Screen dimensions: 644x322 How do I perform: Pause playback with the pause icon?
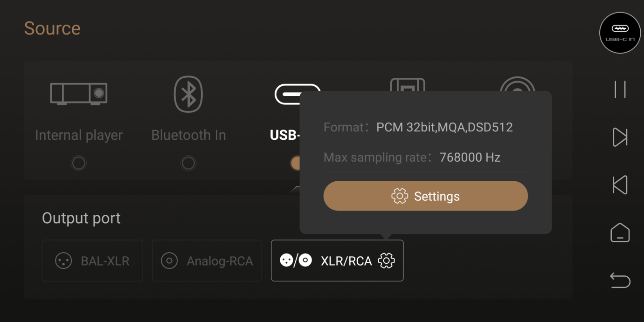620,89
